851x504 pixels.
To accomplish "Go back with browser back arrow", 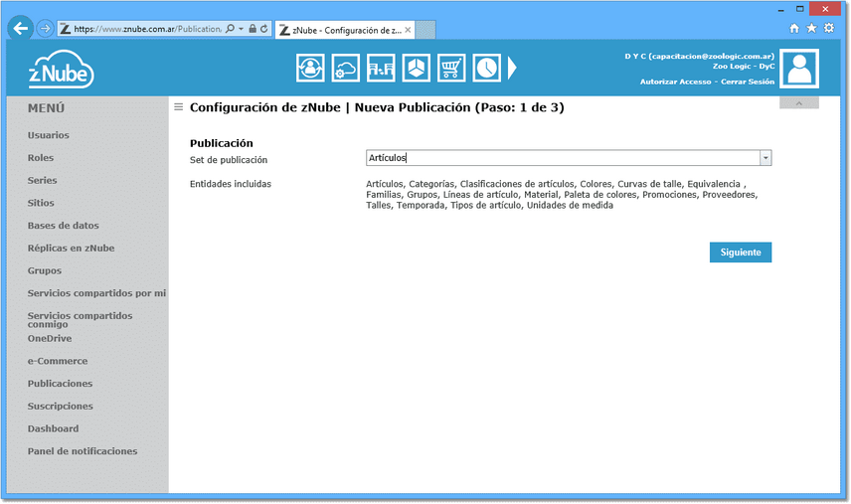I will pyautogui.click(x=20, y=28).
